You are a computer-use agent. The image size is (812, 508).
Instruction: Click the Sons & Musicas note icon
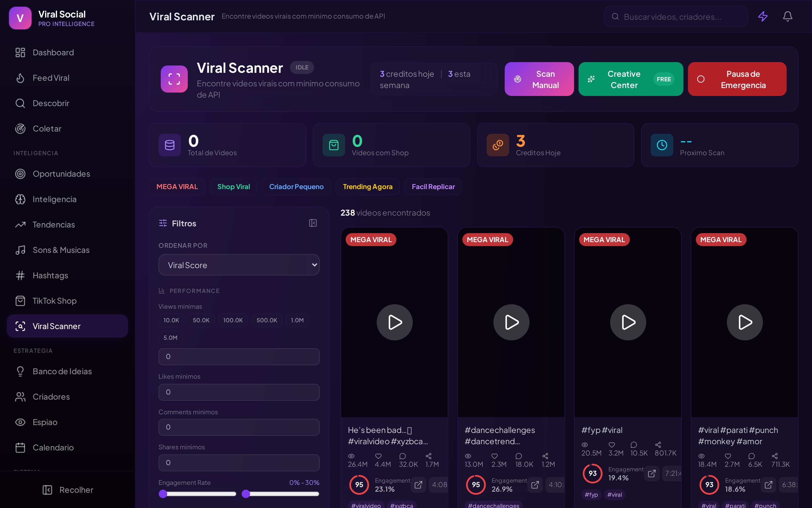click(x=20, y=250)
